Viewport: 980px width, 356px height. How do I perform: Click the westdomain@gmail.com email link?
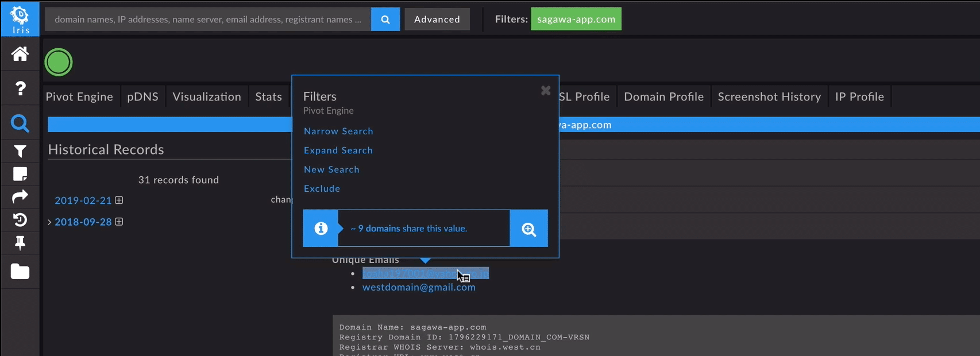pos(419,287)
